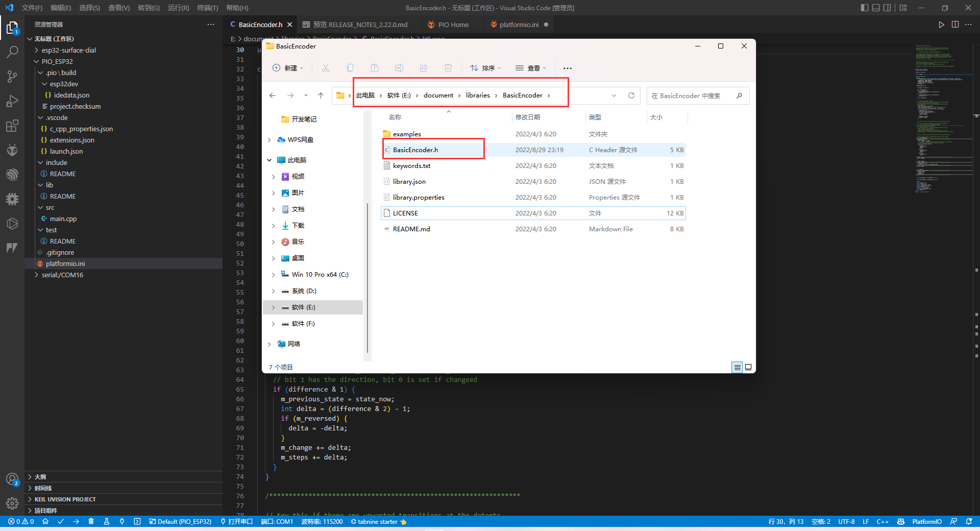The image size is (980, 531).
Task: Click the Paste icon in file explorer toolbar
Action: click(x=375, y=68)
